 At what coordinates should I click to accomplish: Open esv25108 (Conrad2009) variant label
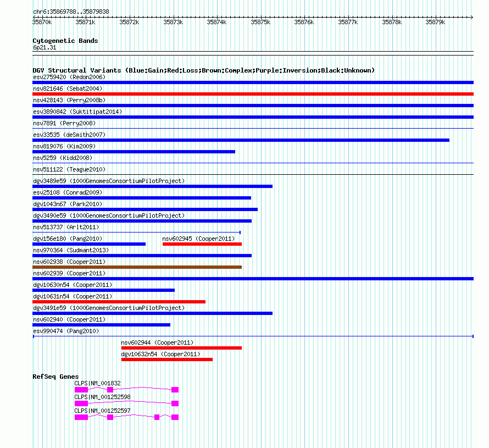pos(68,192)
